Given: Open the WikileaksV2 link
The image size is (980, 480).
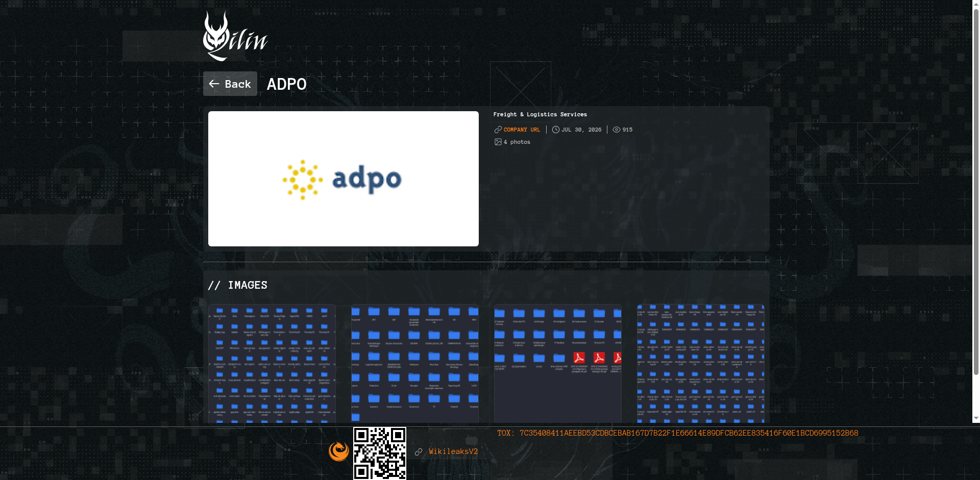Looking at the screenshot, I should [453, 451].
